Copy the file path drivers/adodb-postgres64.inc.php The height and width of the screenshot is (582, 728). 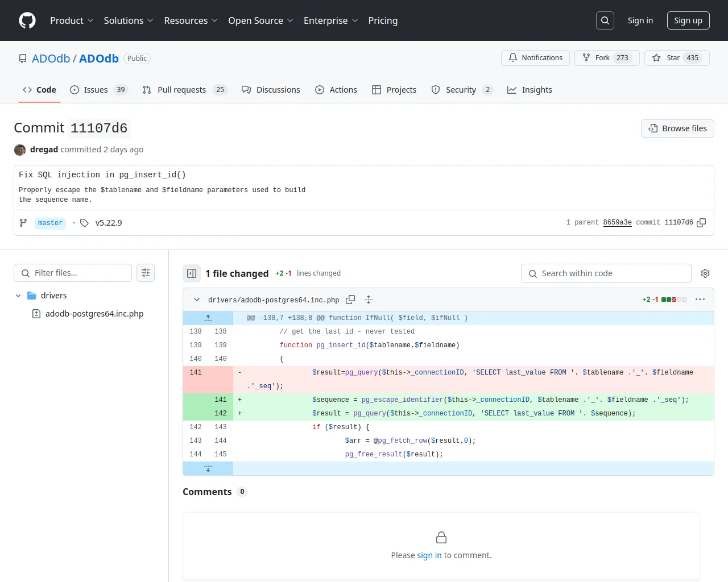click(350, 300)
